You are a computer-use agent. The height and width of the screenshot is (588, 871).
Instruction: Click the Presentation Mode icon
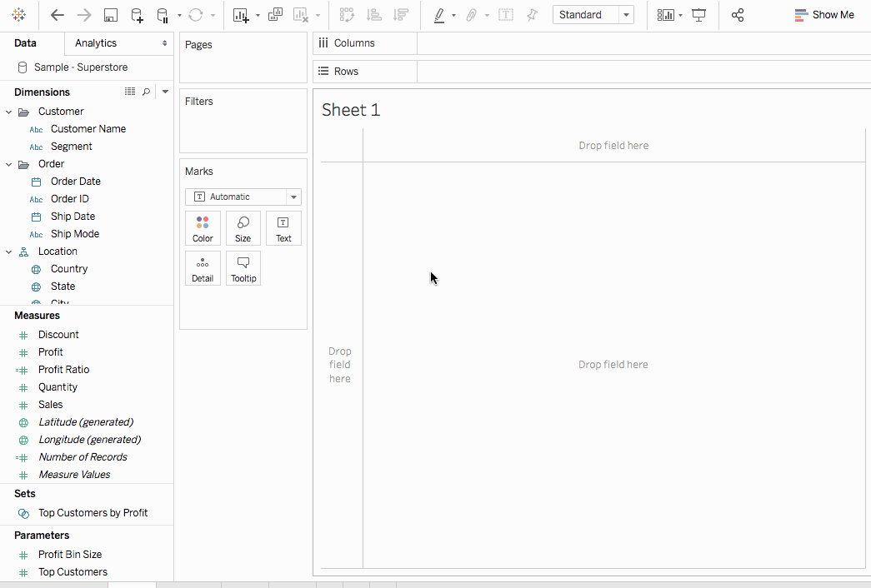click(x=698, y=15)
